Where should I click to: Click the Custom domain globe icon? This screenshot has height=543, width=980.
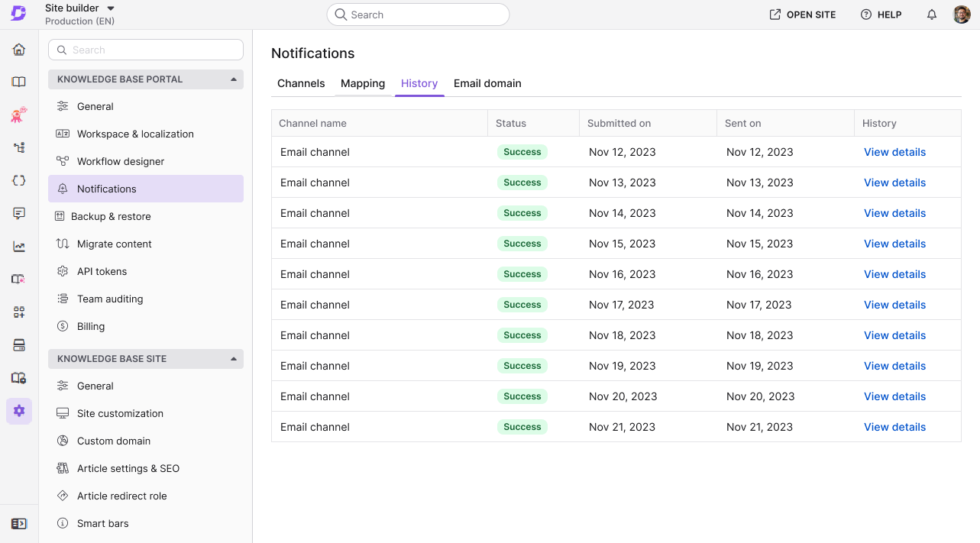coord(63,441)
